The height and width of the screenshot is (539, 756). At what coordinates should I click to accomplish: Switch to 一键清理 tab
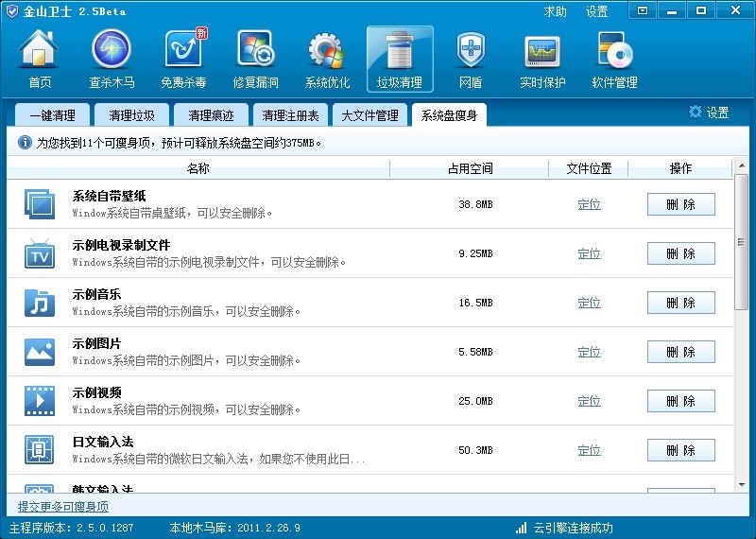coord(53,115)
